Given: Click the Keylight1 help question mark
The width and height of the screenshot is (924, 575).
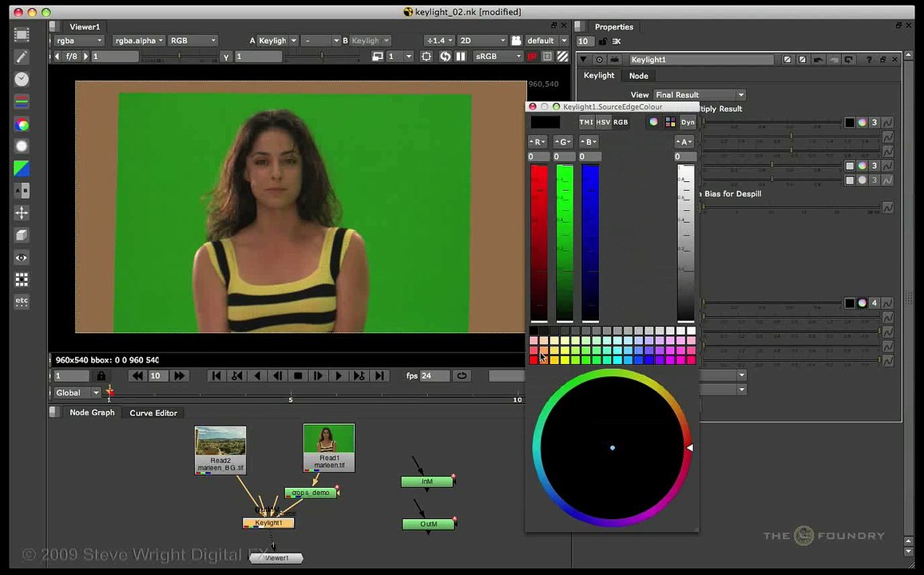Looking at the screenshot, I should point(869,60).
